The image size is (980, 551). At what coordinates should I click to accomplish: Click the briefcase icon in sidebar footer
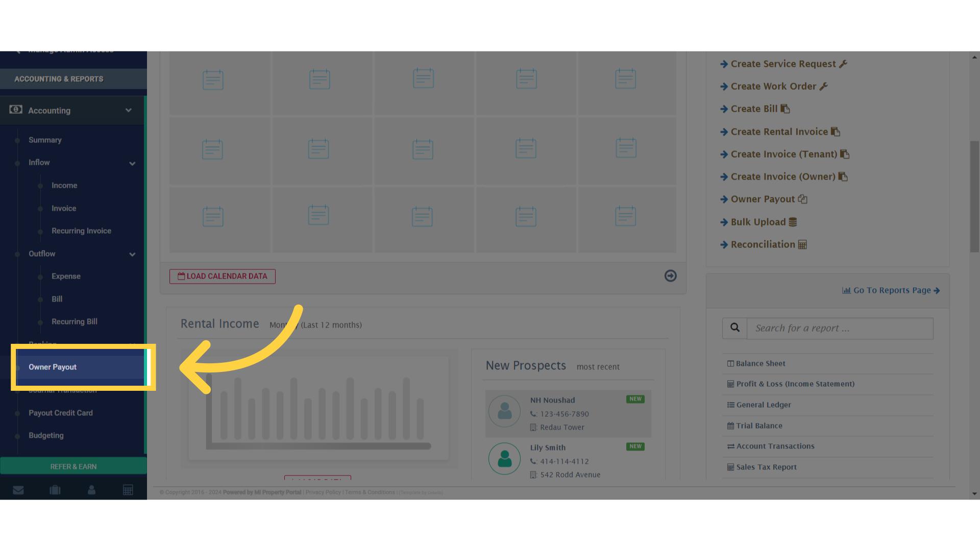tap(55, 490)
